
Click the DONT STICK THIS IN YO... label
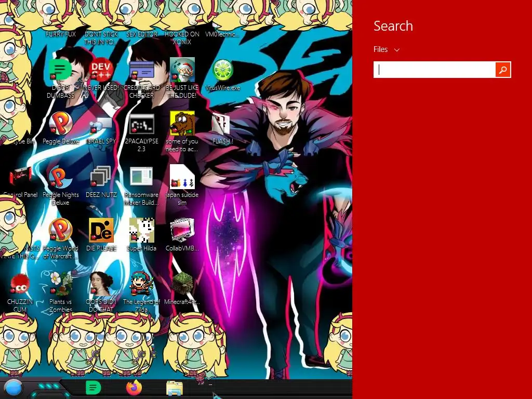[x=101, y=38]
